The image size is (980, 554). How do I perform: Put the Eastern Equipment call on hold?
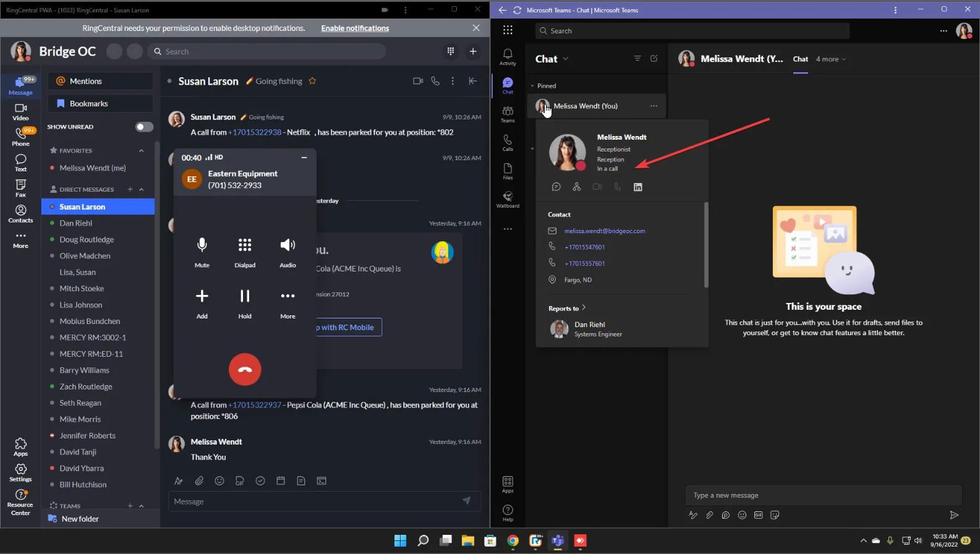pyautogui.click(x=245, y=303)
